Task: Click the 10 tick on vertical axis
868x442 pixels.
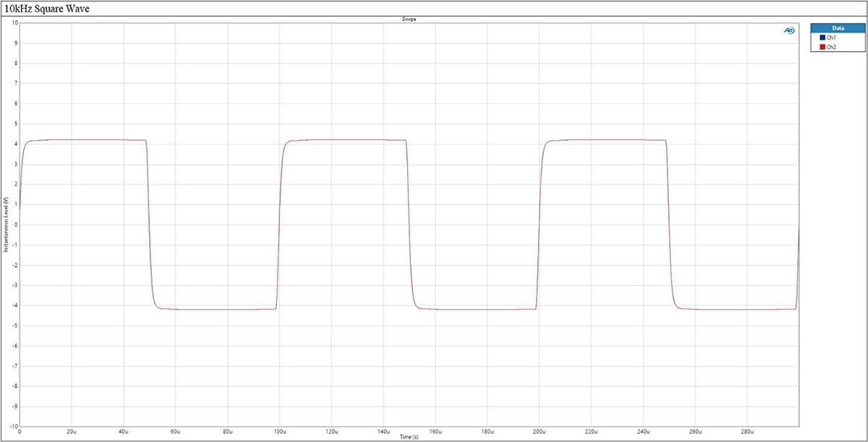Action: tap(14, 22)
